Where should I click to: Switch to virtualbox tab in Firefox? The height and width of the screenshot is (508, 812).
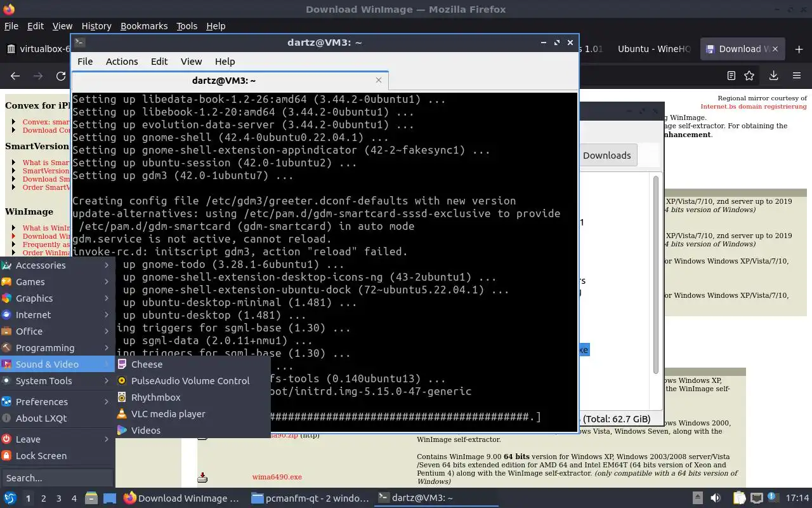pyautogui.click(x=37, y=49)
